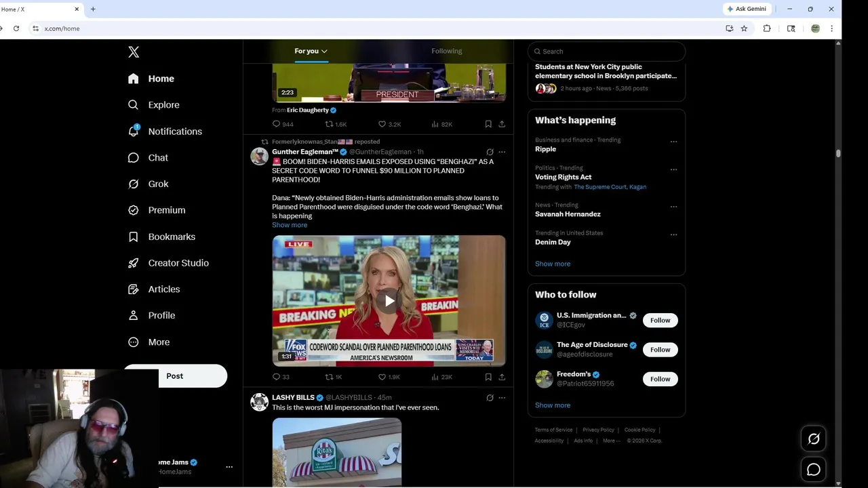Image resolution: width=868 pixels, height=488 pixels.
Task: View analytics showing 82K views
Action: click(441, 124)
